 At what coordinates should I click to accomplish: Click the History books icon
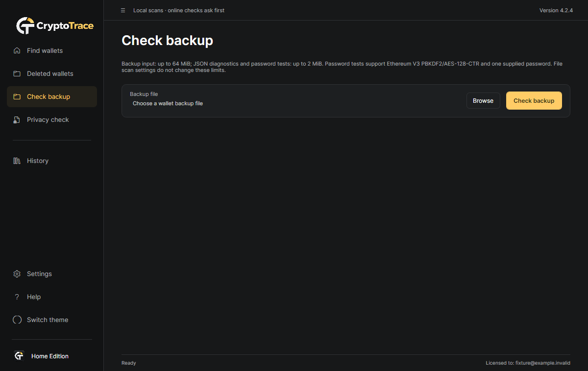[17, 161]
